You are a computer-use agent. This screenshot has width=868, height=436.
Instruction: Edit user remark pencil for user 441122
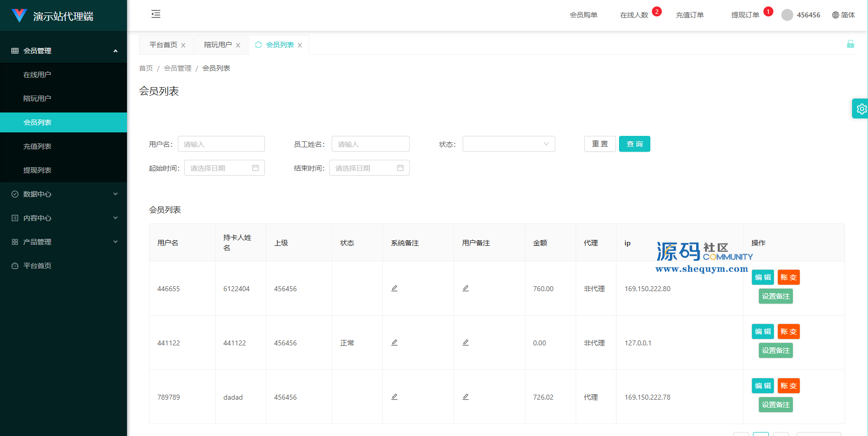[466, 342]
